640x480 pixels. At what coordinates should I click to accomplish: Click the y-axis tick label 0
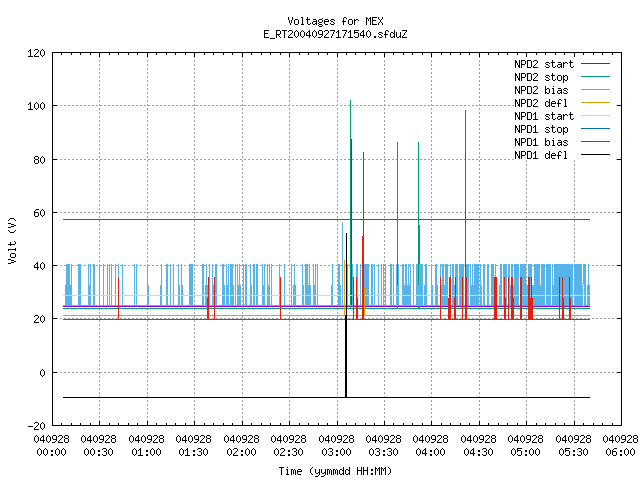point(42,373)
